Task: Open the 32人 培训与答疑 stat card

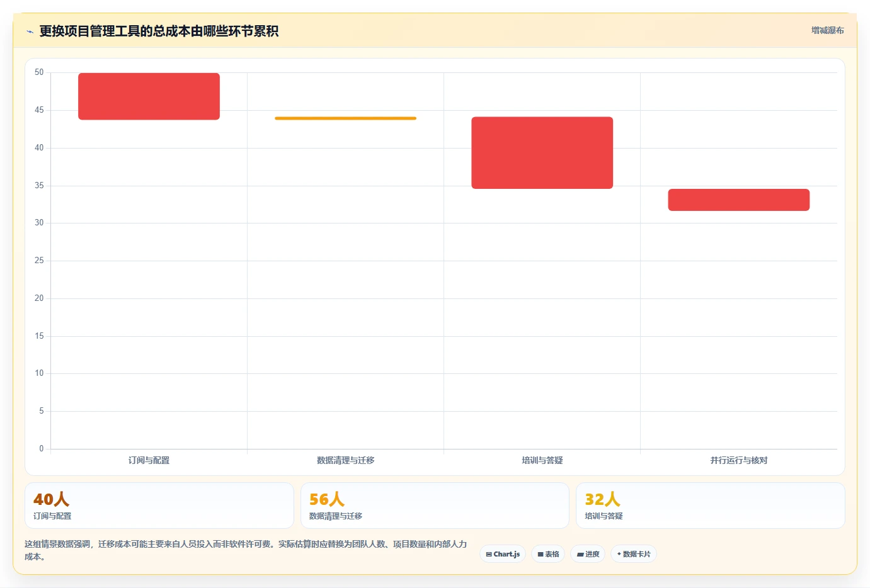Action: coord(710,506)
